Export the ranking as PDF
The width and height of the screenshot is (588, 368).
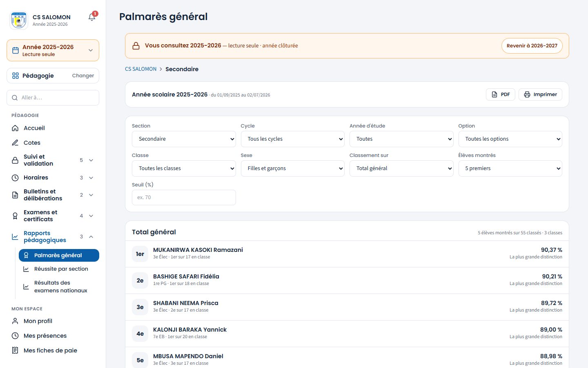(501, 94)
